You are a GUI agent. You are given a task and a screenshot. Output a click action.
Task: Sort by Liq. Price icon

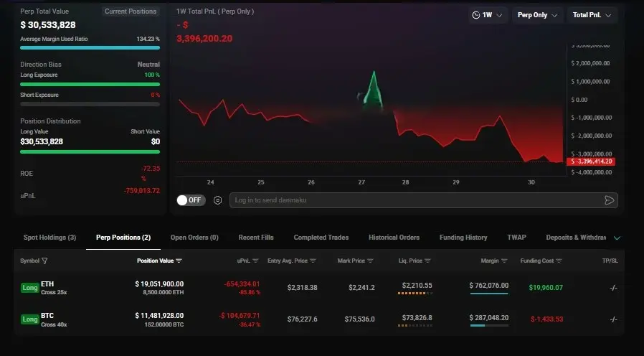pyautogui.click(x=427, y=261)
